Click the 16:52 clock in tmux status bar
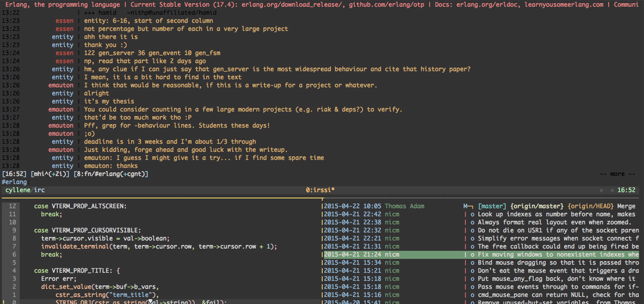 coord(626,190)
